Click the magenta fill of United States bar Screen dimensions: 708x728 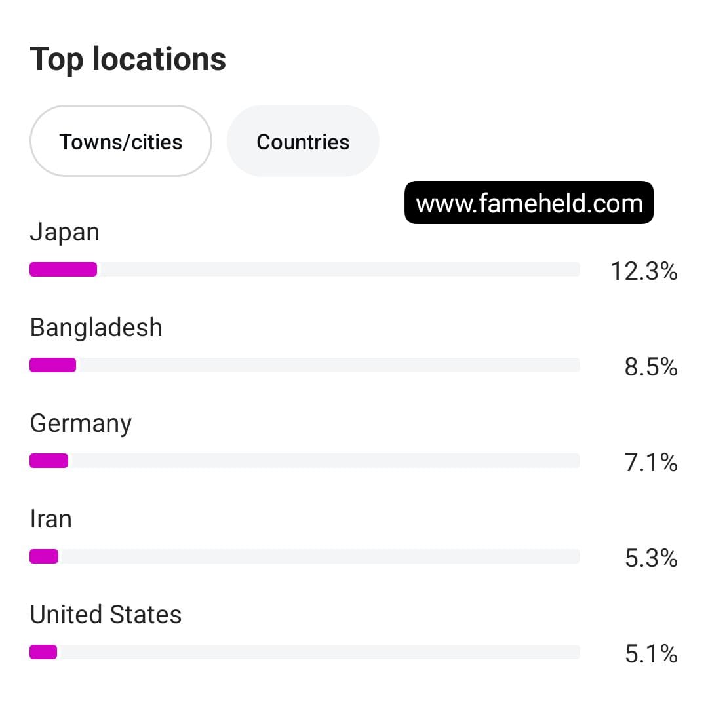pyautogui.click(x=43, y=652)
